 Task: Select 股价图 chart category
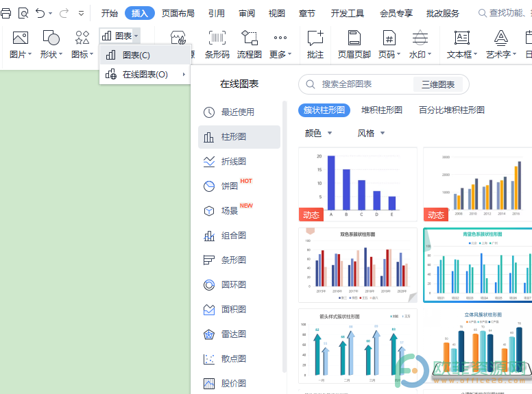[239, 383]
